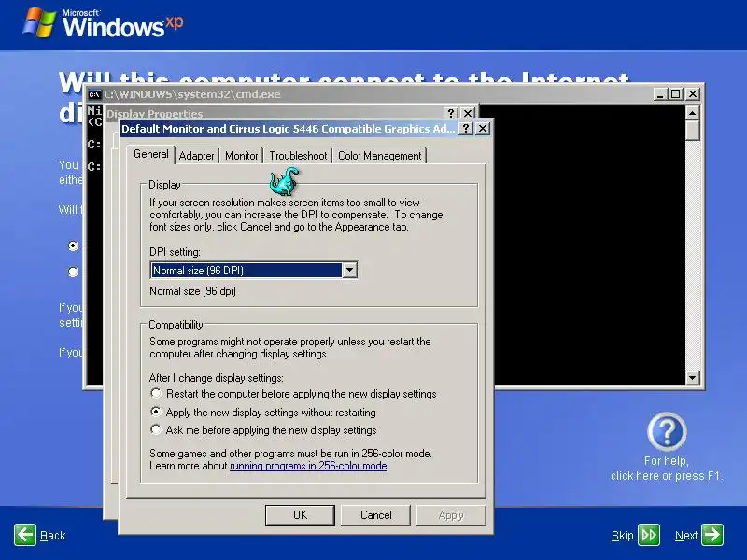Image resolution: width=747 pixels, height=560 pixels.
Task: Close the cmd.exe window
Action: pos(693,94)
